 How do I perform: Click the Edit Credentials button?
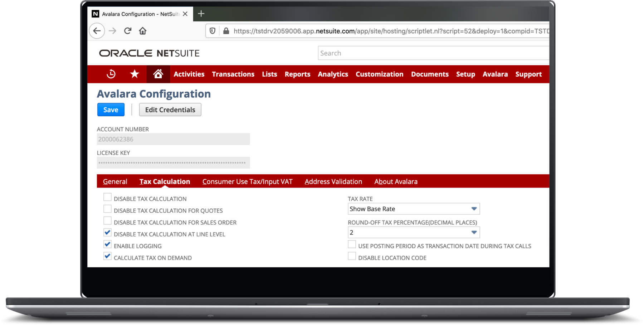point(170,110)
